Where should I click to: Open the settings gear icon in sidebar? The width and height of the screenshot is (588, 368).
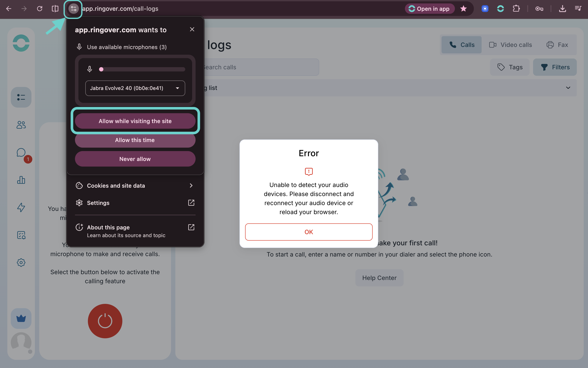tap(21, 263)
